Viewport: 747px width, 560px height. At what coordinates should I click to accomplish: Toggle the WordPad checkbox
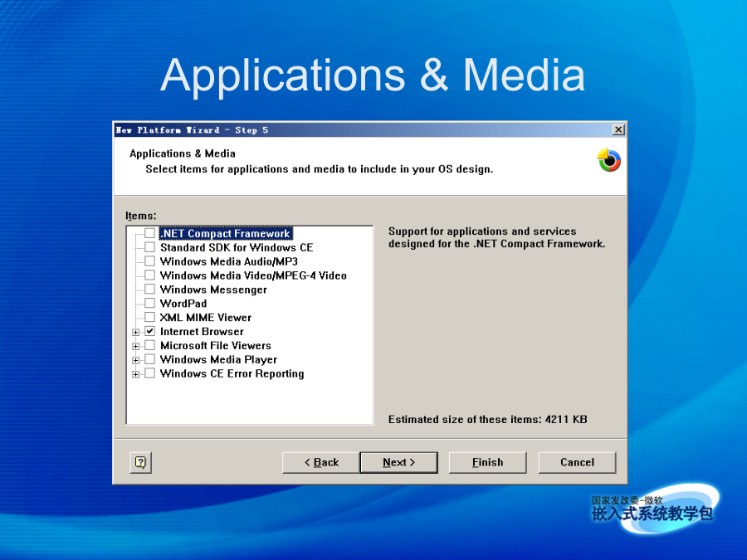coord(149,304)
